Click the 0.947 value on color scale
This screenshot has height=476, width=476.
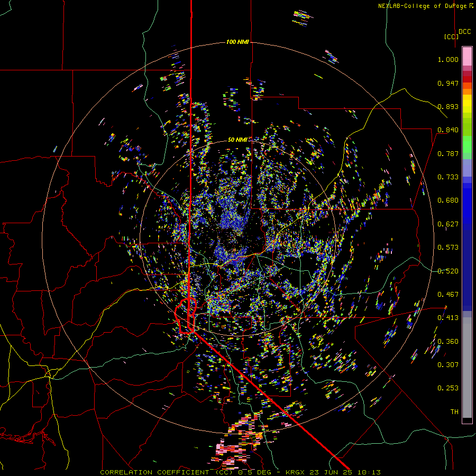tap(448, 83)
